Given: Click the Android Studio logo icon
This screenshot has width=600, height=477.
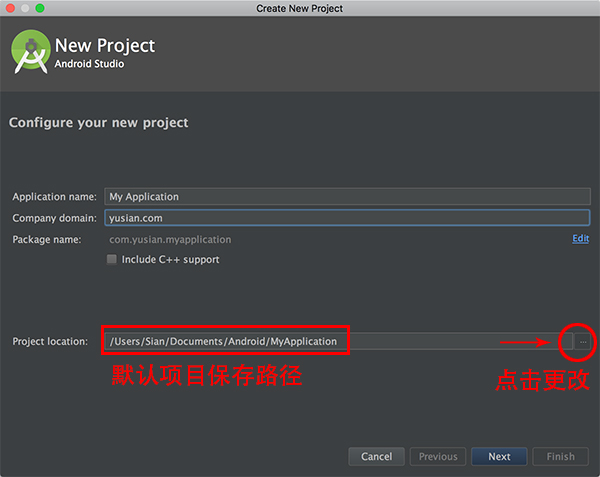Looking at the screenshot, I should point(30,52).
